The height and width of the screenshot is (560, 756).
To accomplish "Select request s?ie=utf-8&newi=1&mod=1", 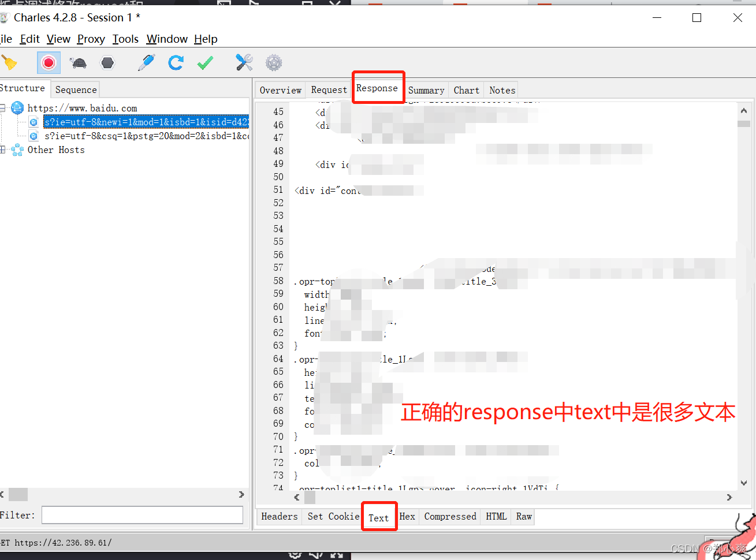I will (147, 122).
